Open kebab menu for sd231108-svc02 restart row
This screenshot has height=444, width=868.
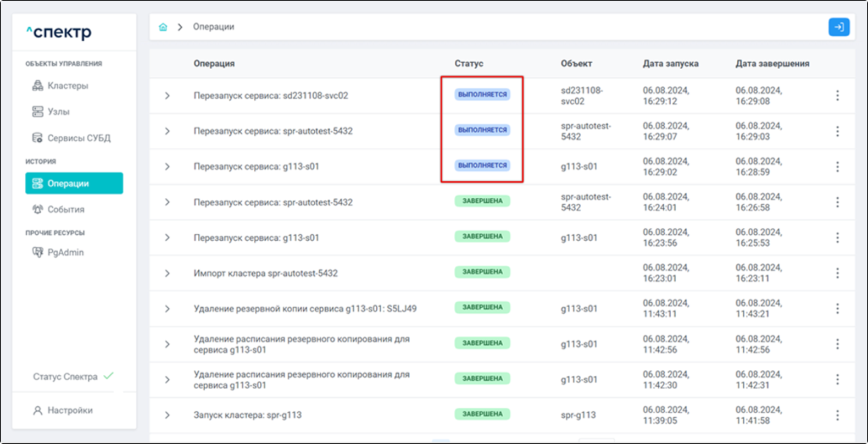coord(837,96)
